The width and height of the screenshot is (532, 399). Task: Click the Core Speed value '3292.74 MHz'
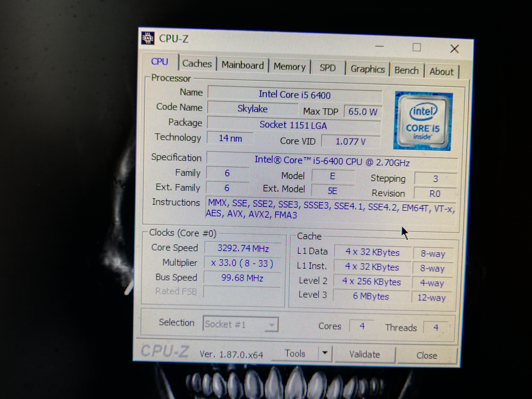click(x=243, y=248)
